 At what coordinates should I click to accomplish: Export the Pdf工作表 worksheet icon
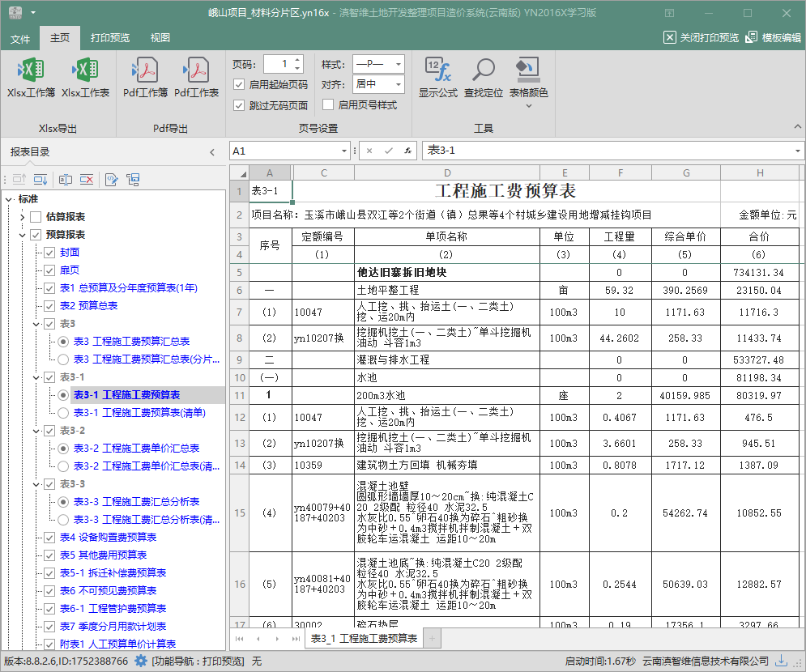point(196,70)
